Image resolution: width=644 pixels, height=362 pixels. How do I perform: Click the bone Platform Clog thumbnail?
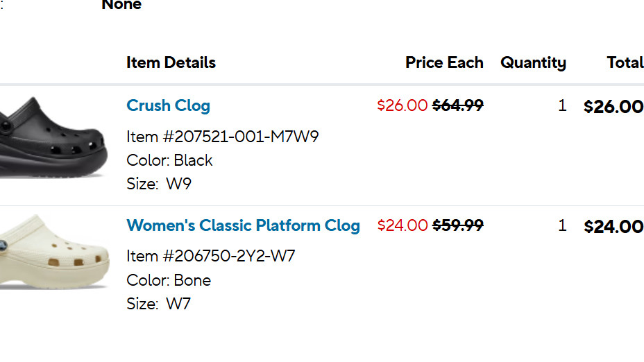click(x=55, y=252)
